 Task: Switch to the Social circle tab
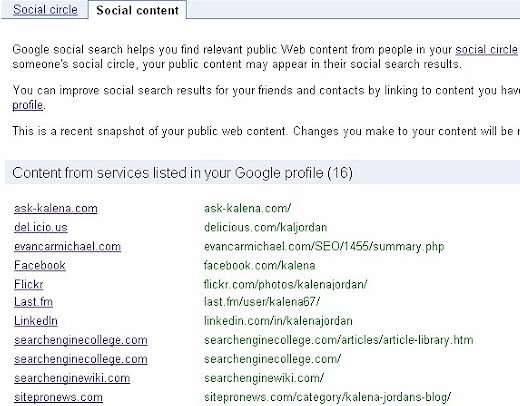pyautogui.click(x=45, y=9)
